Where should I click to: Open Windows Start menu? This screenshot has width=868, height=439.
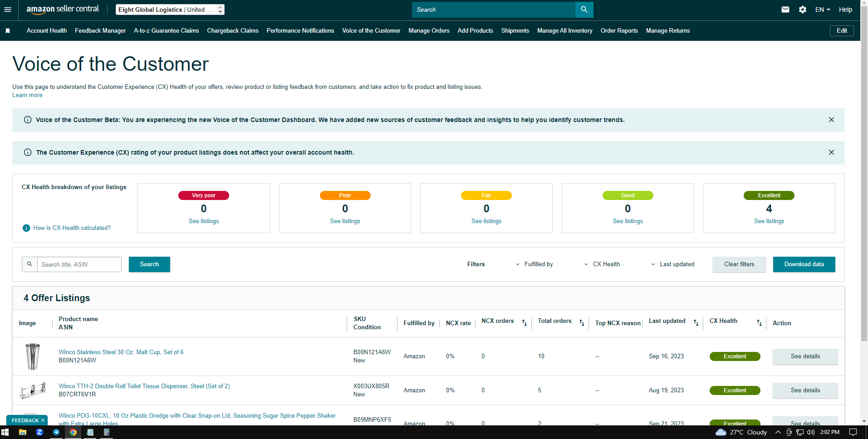click(5, 432)
